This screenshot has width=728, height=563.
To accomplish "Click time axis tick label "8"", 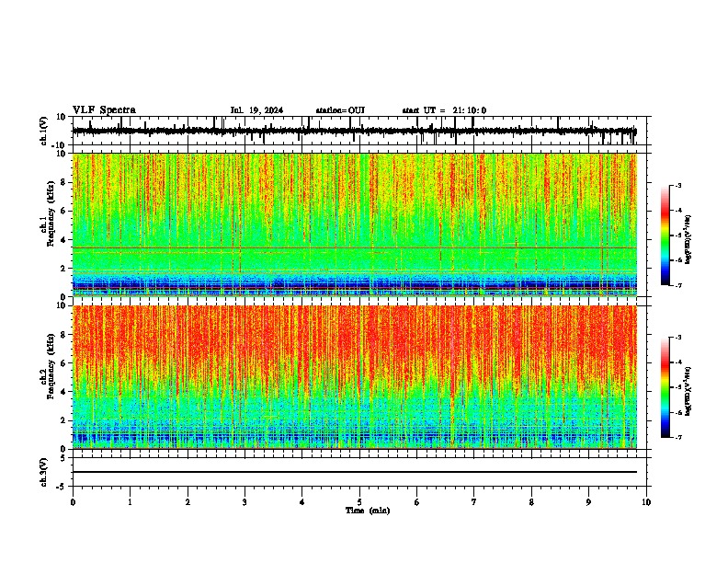I will 531,502.
